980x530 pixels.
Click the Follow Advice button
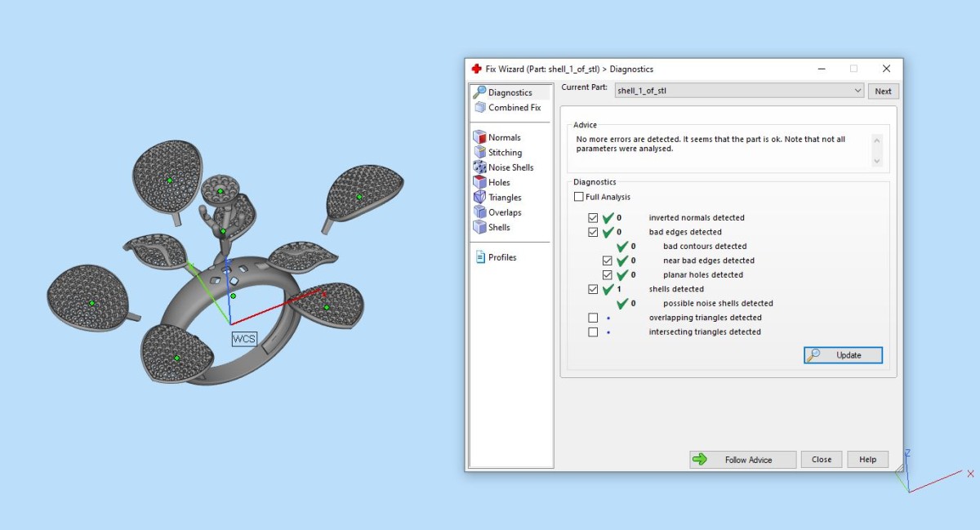tap(742, 460)
